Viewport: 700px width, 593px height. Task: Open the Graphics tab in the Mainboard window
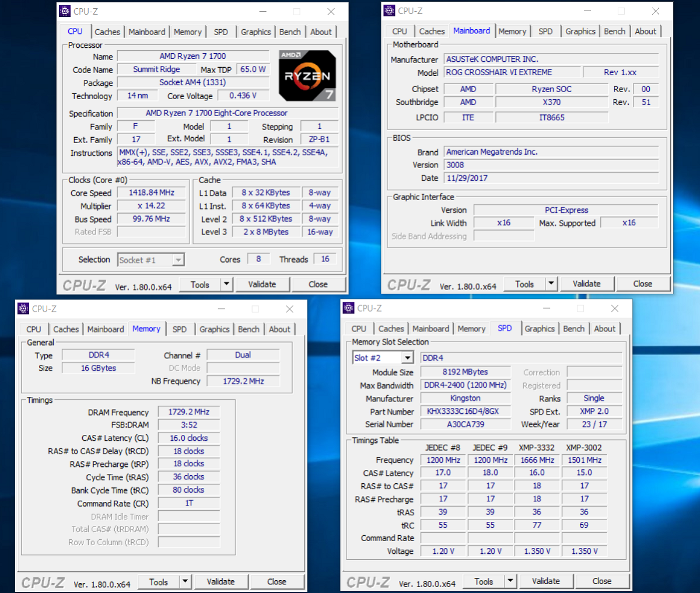580,31
